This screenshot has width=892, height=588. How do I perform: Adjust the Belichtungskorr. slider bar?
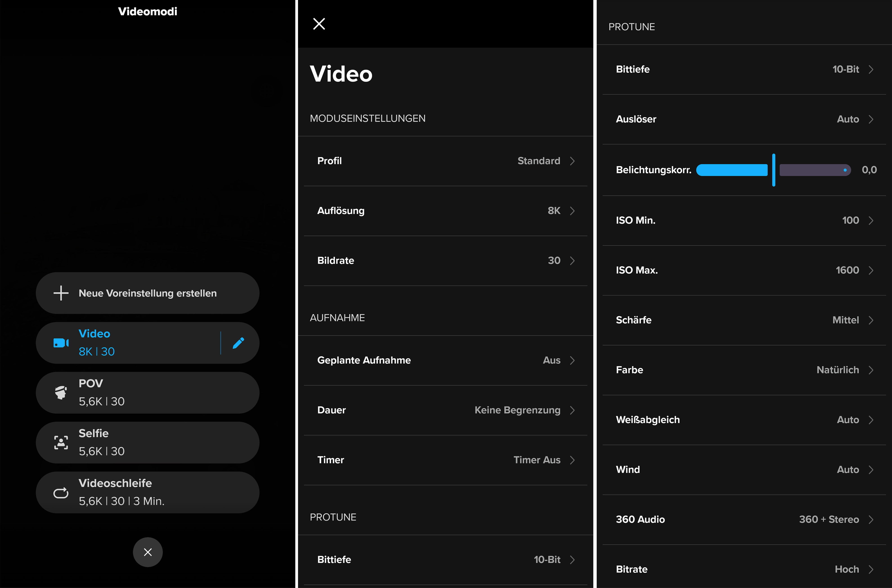click(773, 170)
